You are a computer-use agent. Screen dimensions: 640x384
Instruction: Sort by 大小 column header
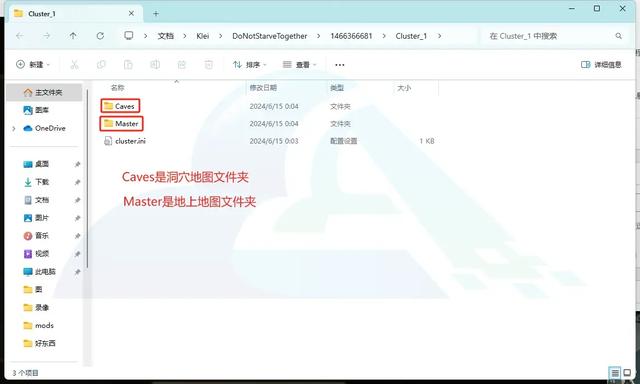click(404, 87)
